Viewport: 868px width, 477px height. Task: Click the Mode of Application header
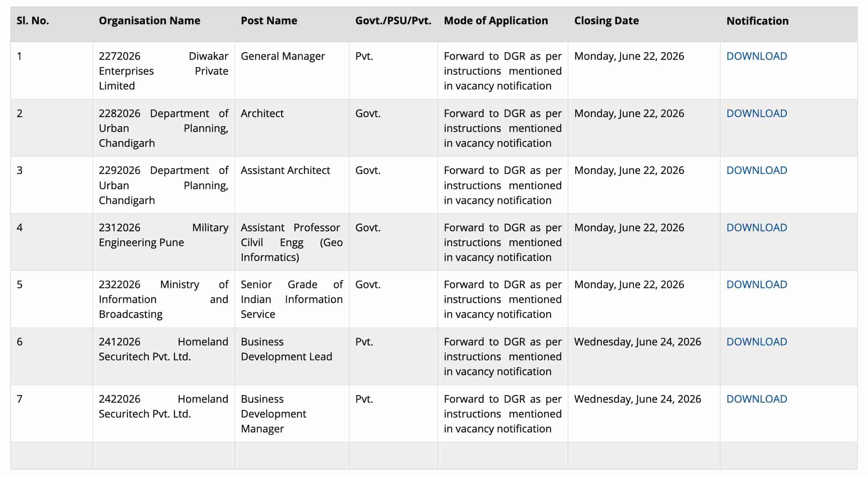coord(496,21)
